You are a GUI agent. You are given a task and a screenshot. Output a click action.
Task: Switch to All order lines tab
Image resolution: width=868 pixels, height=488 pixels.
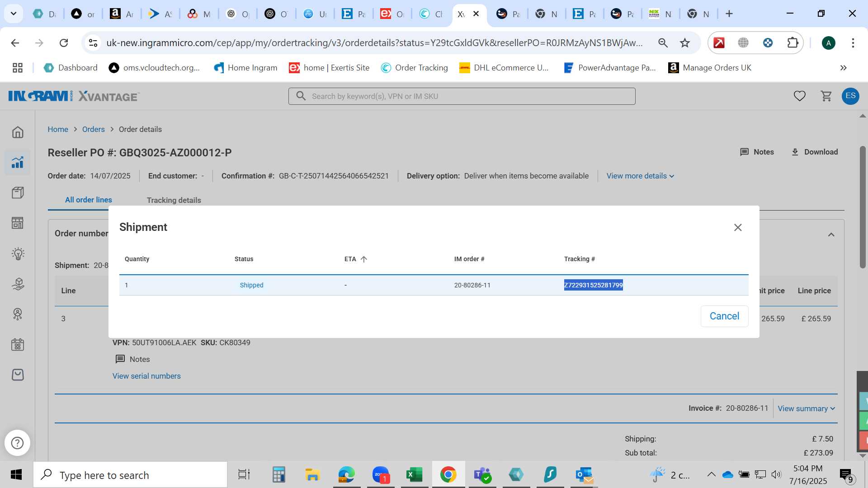point(88,200)
